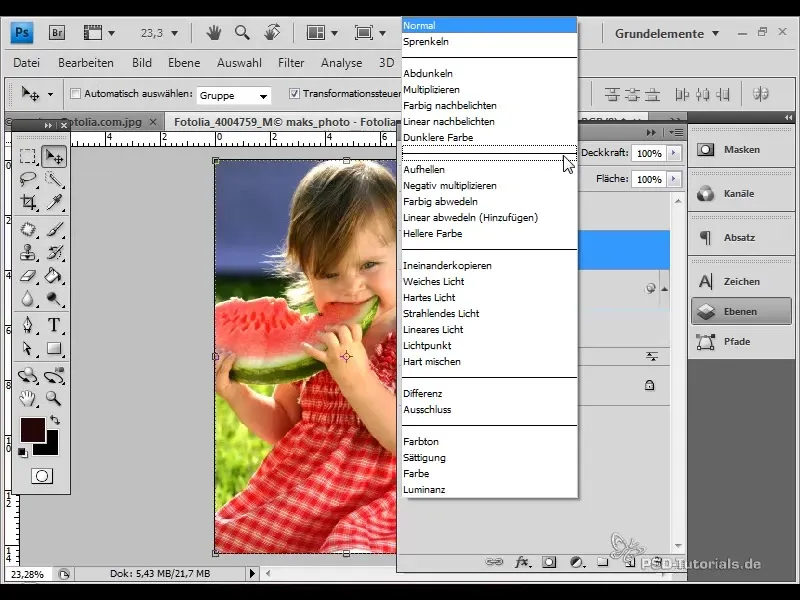Click the foreground color swatch
The height and width of the screenshot is (600, 800).
[32, 429]
